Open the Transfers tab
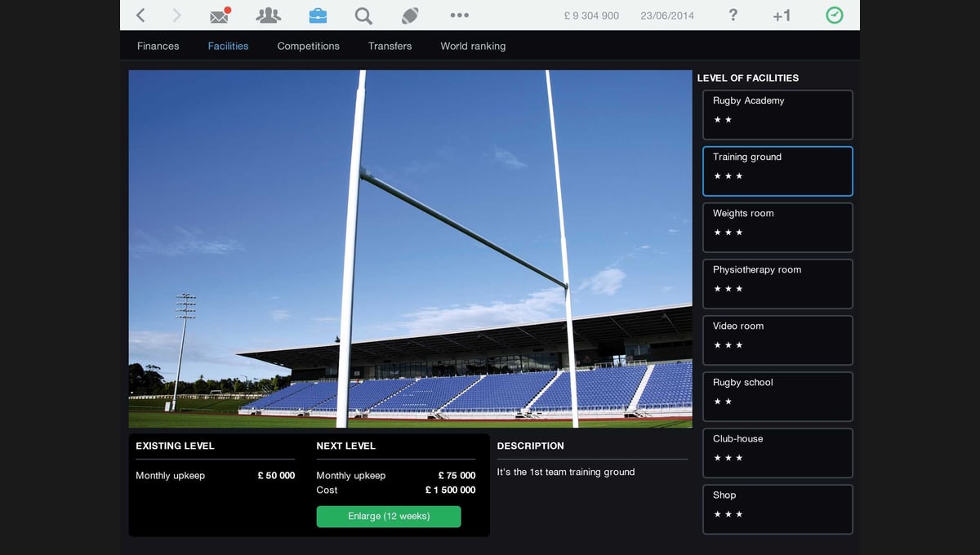 pos(390,46)
